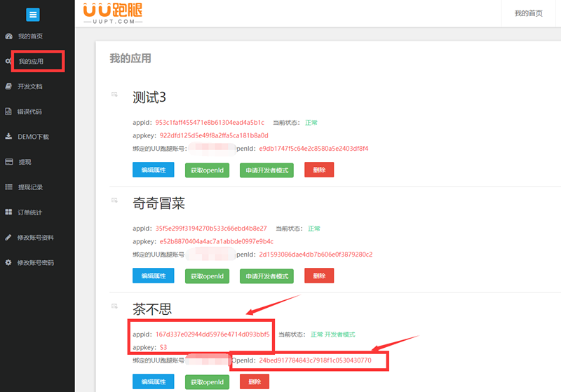The image size is (561, 392).
Task: Click the 茶不思 app title
Action: [x=152, y=309]
